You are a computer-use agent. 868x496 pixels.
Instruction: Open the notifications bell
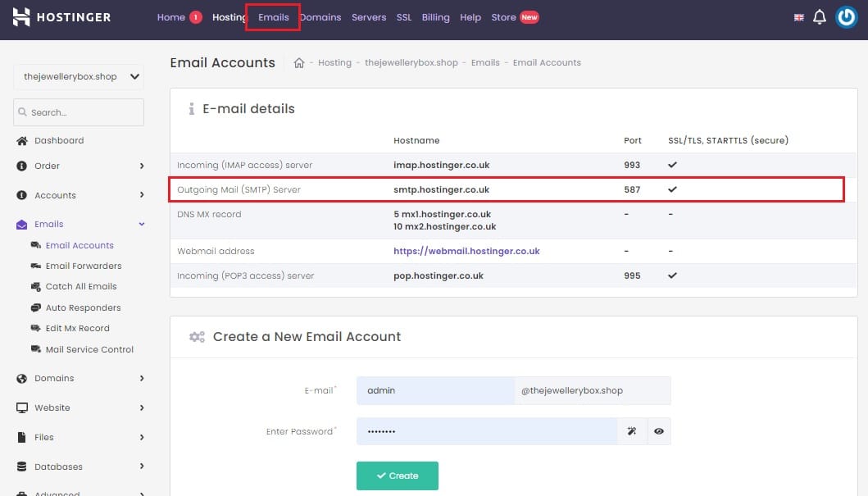point(820,17)
